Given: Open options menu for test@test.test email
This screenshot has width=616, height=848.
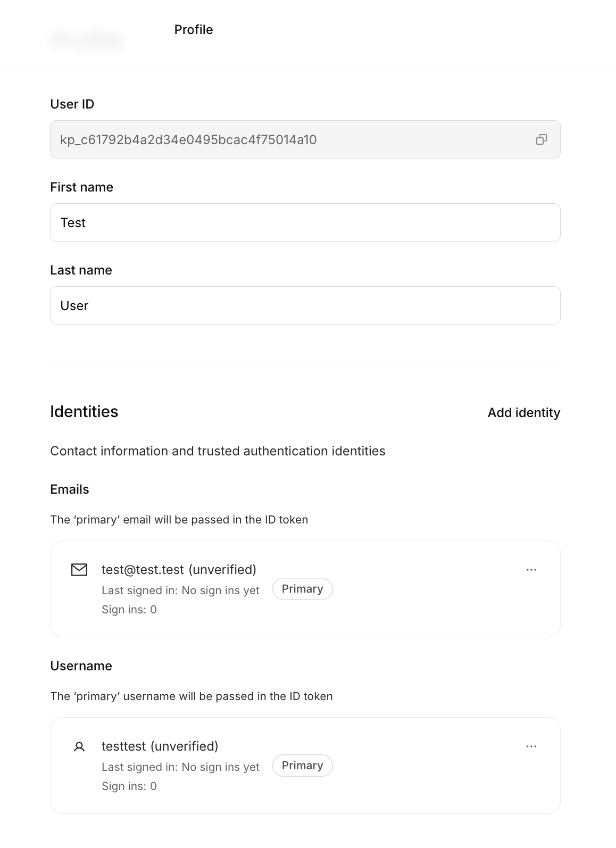Looking at the screenshot, I should (x=531, y=570).
